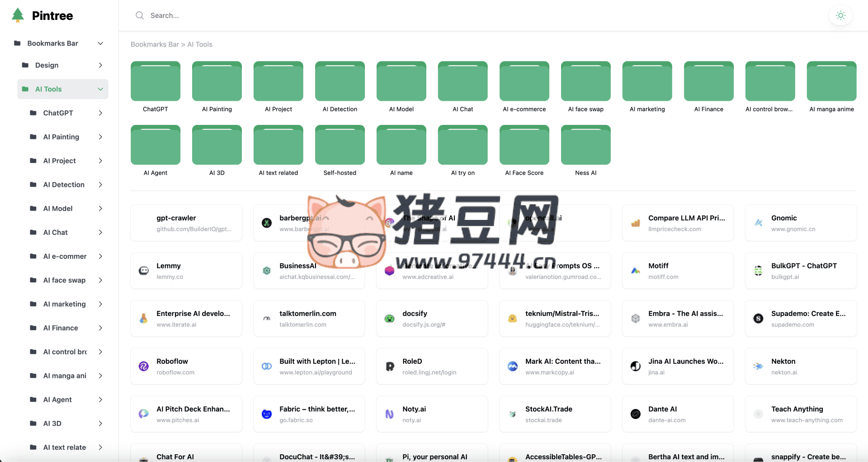
Task: Select AI Chat in the sidebar
Action: 56,233
